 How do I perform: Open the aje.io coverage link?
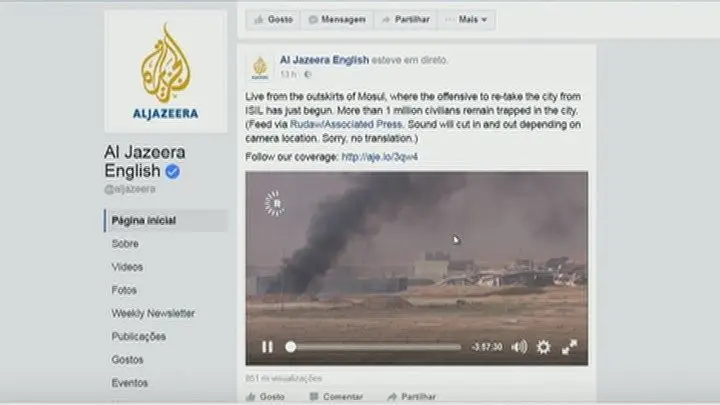pos(379,157)
